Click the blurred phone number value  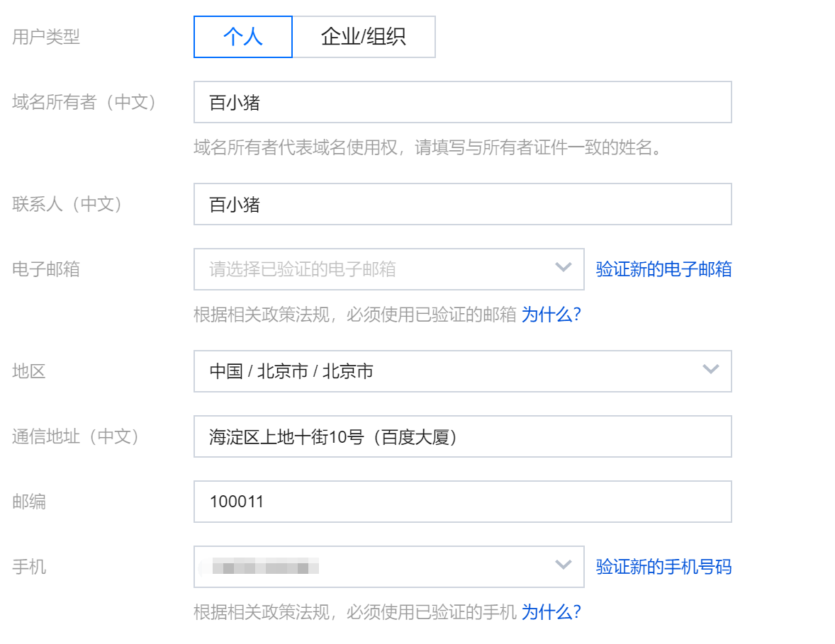tap(265, 567)
